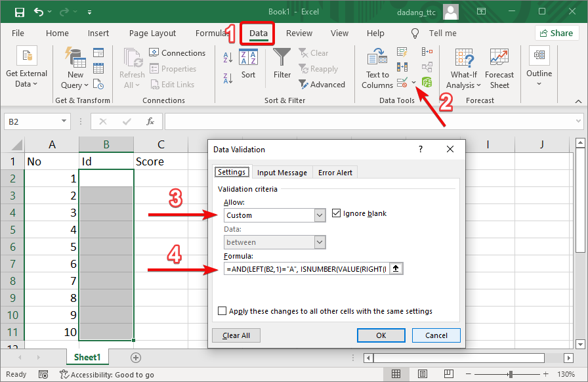This screenshot has width=588, height=382.
Task: Open the Data Validation icon
Action: point(402,83)
